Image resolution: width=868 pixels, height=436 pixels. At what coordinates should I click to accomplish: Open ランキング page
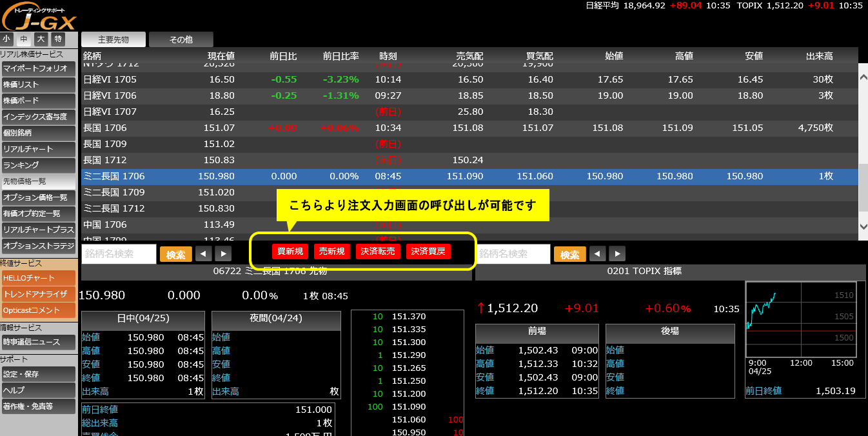[x=39, y=165]
